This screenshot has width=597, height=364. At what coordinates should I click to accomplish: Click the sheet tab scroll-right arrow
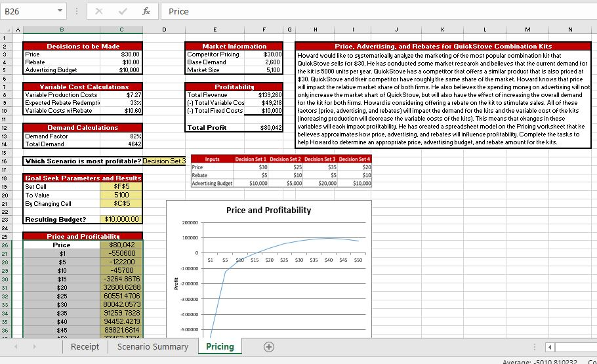pos(34,346)
